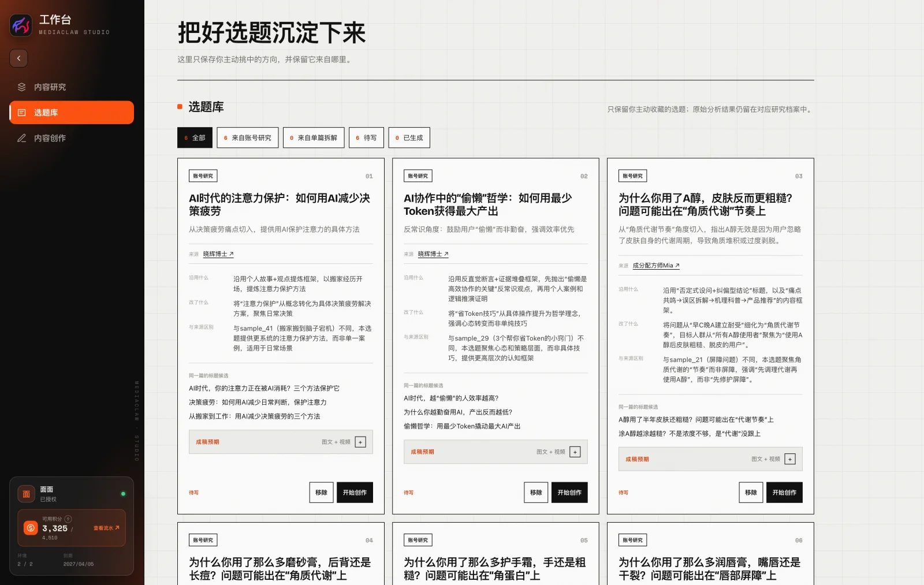
Task: Click the 账号研究 tag on card 03
Action: [633, 176]
